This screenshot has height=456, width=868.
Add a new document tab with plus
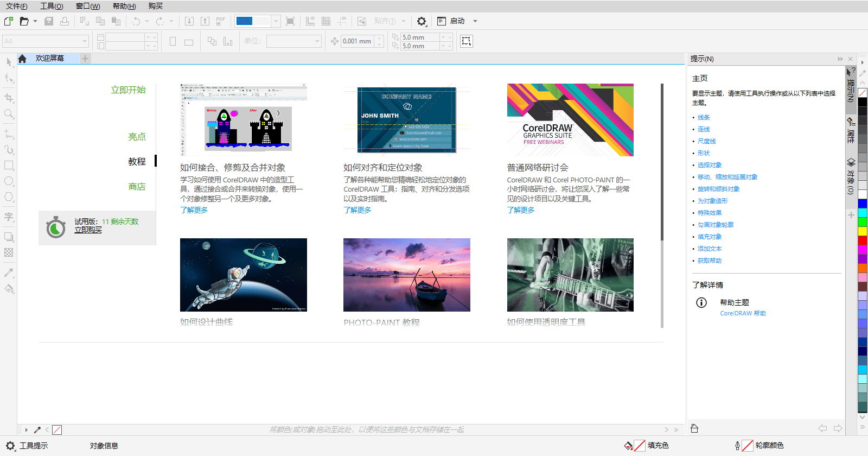85,59
